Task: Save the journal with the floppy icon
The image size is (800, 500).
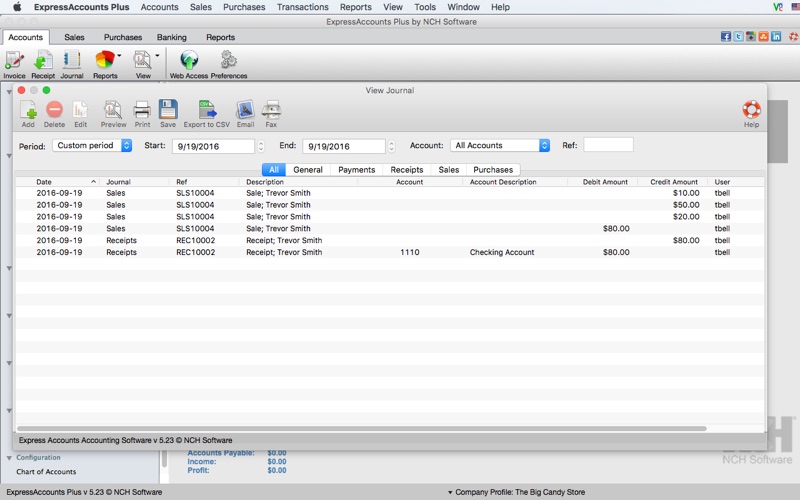Action: coord(168,113)
